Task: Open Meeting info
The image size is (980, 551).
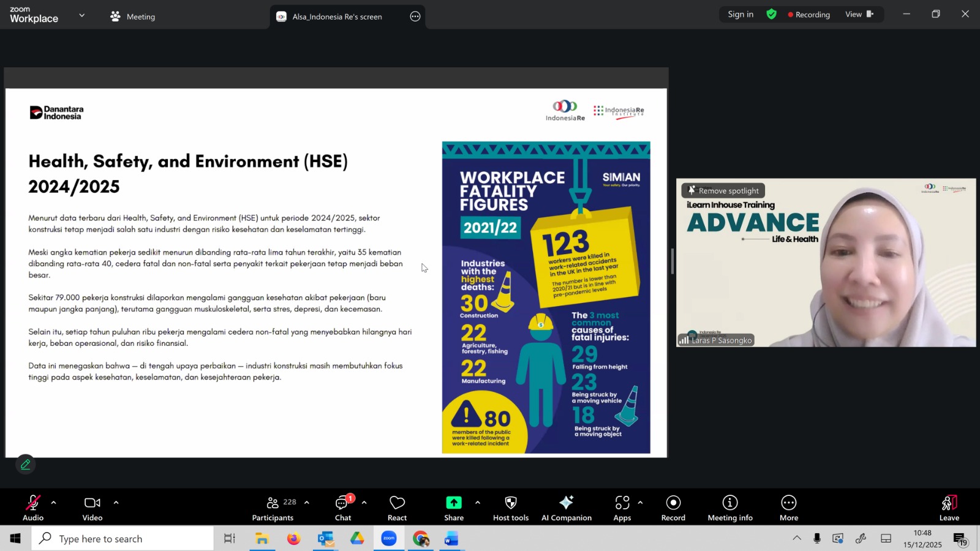Action: click(x=729, y=508)
